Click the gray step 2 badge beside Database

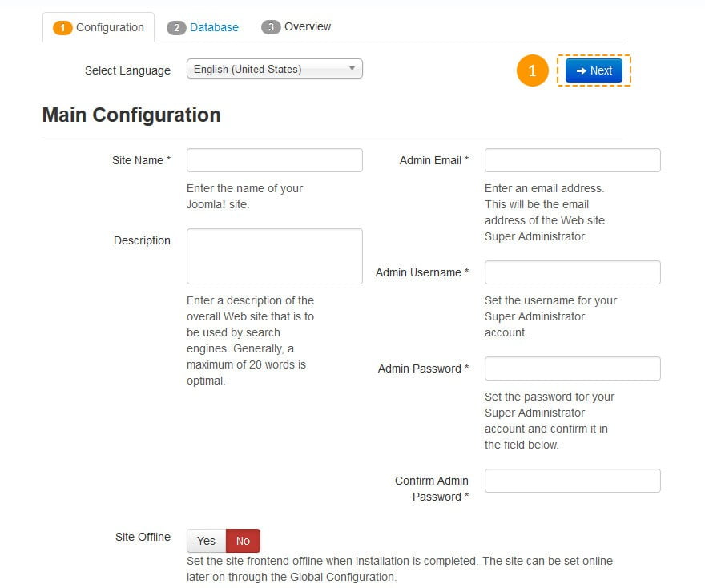[176, 28]
